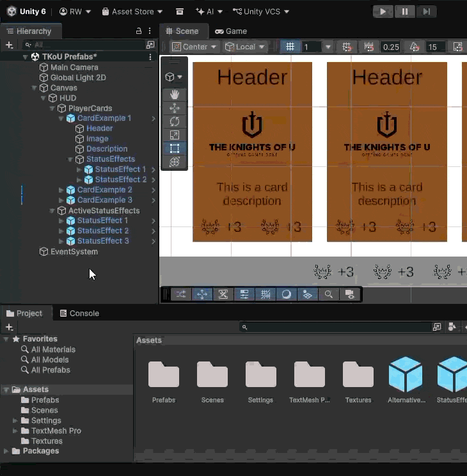Image resolution: width=467 pixels, height=476 pixels.
Task: Click the search-by-label icon in Project
Action: (x=452, y=327)
